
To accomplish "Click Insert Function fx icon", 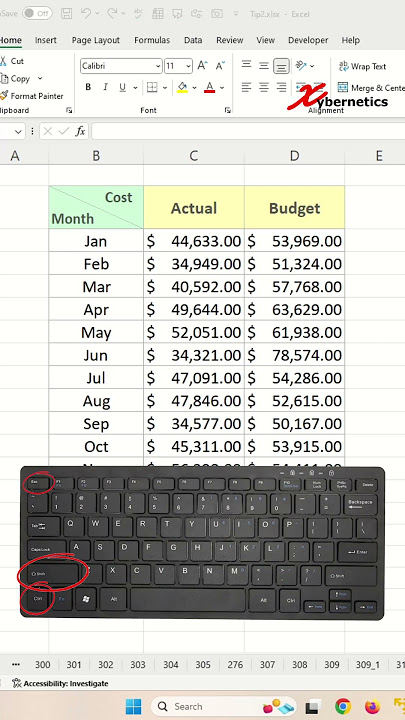I will click(x=80, y=132).
